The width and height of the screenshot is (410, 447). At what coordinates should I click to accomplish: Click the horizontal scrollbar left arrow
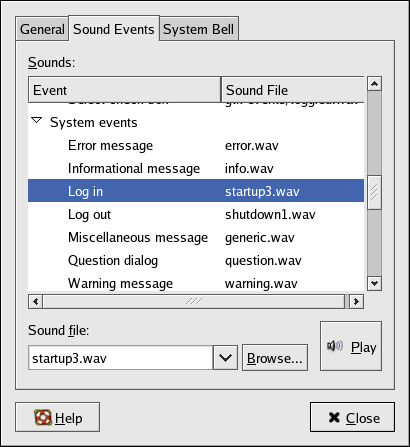pyautogui.click(x=35, y=302)
